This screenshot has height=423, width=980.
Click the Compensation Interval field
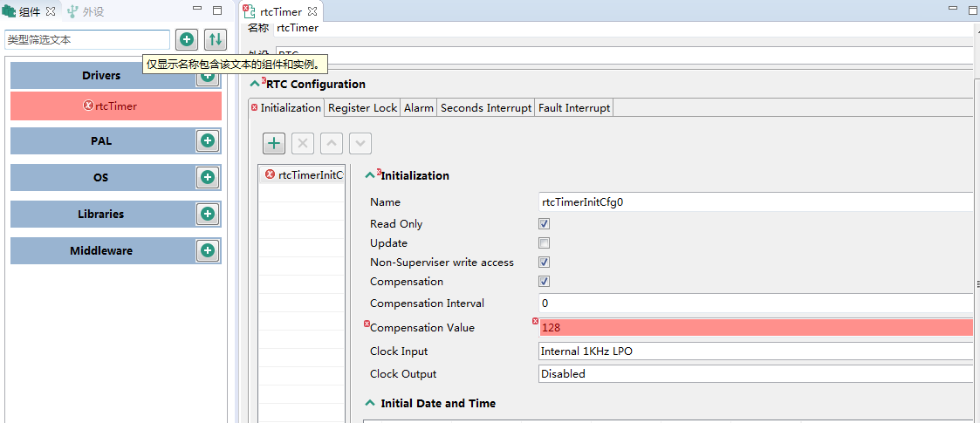pos(756,303)
